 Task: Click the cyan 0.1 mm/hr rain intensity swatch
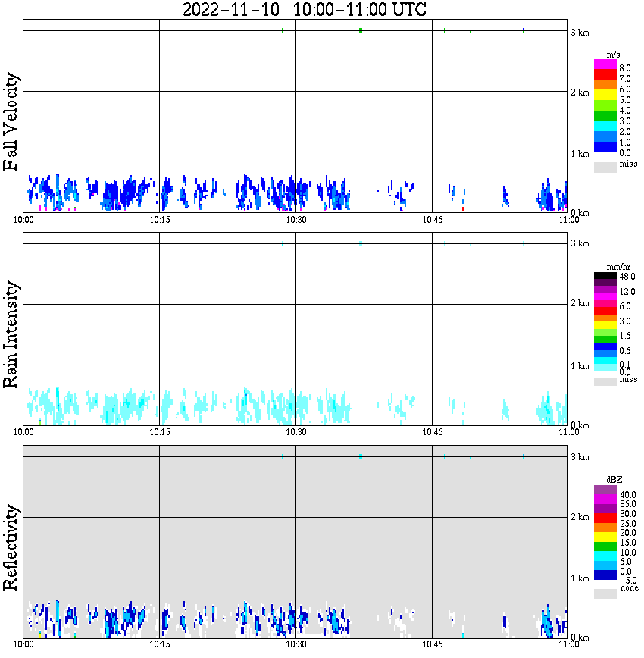(x=605, y=361)
